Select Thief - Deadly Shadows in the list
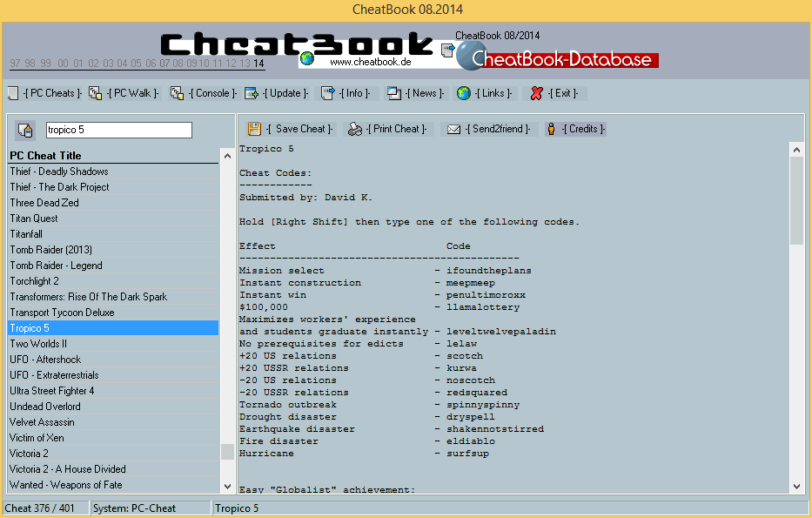Screen dimensions: 812x518 click(x=114, y=172)
